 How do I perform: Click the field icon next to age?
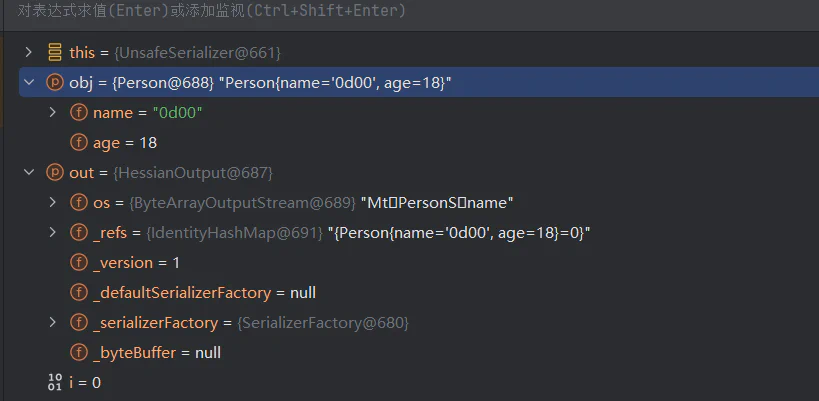click(78, 142)
